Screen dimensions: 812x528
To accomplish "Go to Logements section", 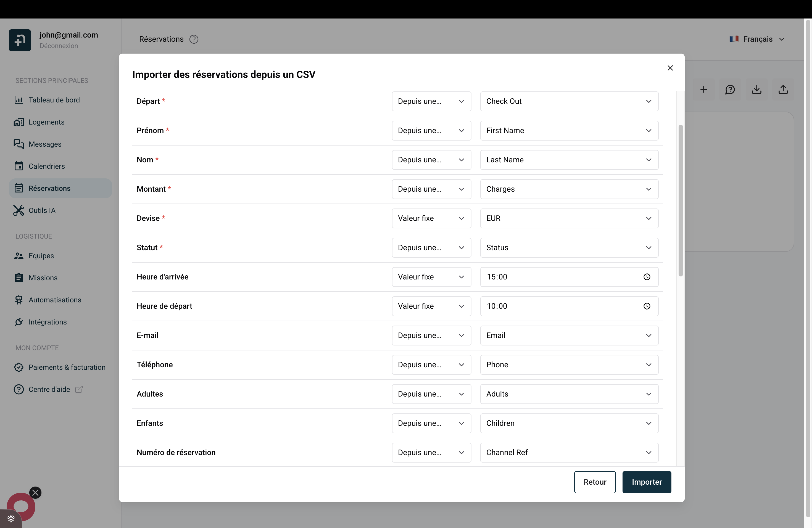I will tap(60, 122).
